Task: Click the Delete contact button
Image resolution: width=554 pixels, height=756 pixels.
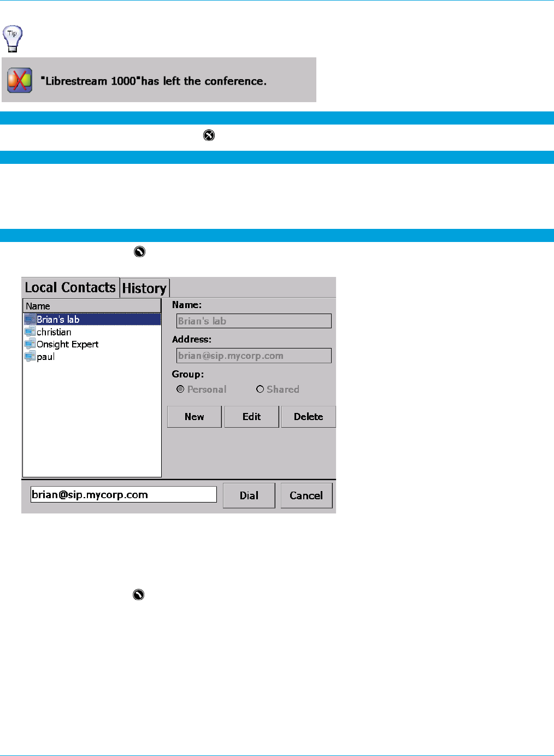Action: pos(309,417)
